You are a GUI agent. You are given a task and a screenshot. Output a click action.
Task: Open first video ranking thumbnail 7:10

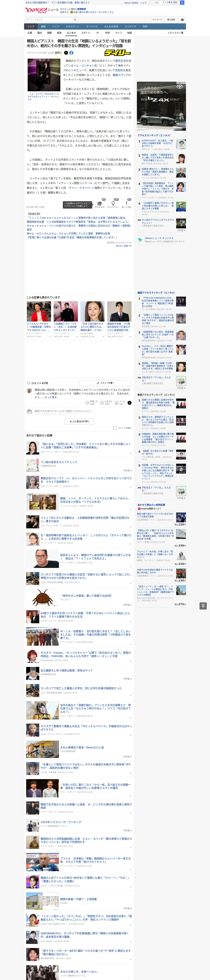point(181,403)
